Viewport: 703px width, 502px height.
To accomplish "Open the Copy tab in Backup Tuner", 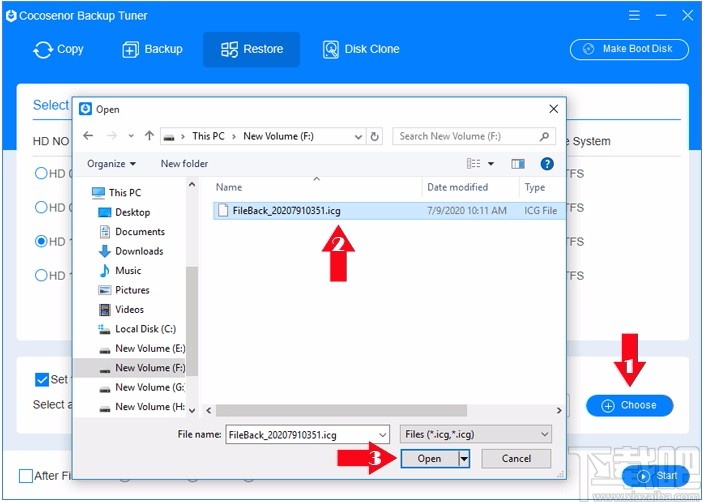I will pos(58,49).
